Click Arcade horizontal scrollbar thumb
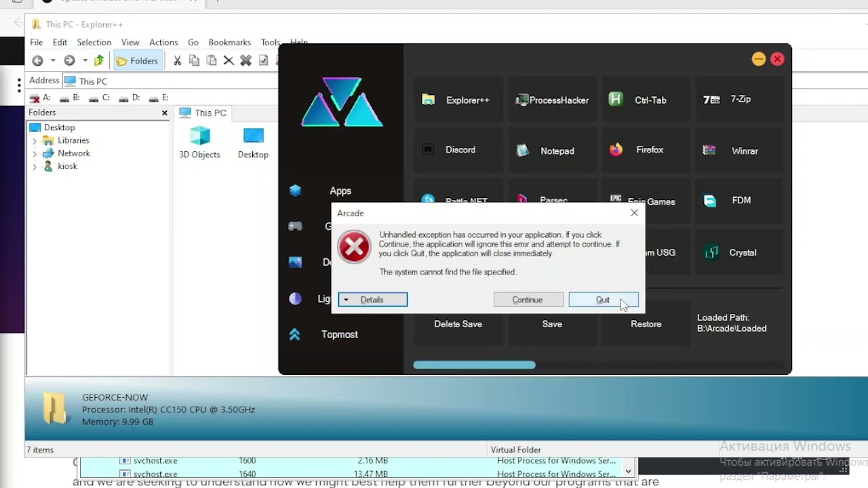 click(474, 365)
